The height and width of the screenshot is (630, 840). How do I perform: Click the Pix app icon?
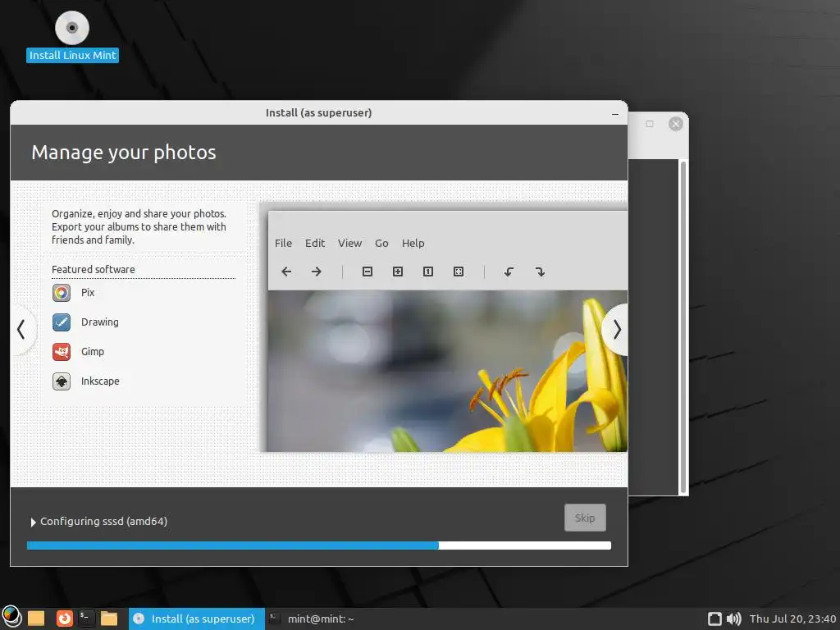point(62,293)
